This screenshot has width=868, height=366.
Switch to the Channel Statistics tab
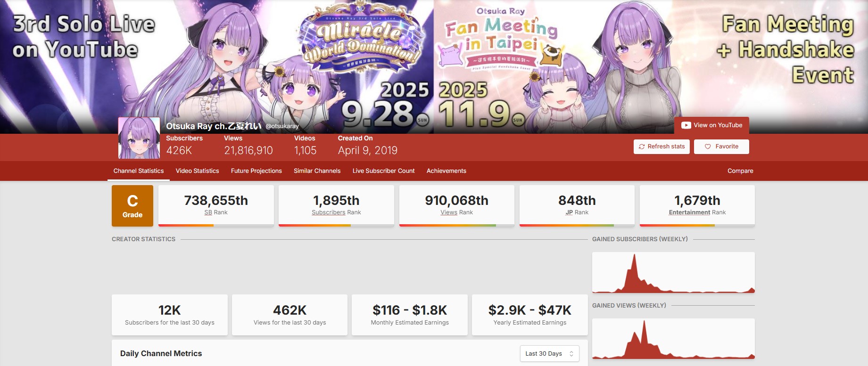point(139,171)
